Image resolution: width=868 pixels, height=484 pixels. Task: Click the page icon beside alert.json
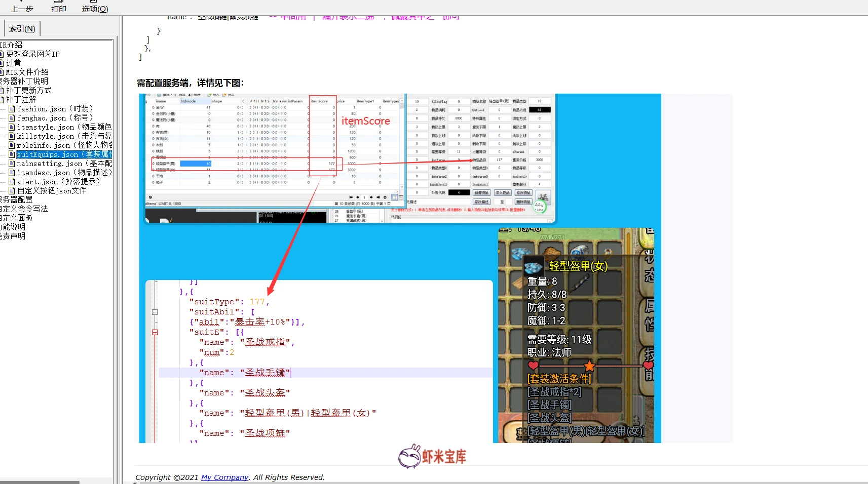(12, 182)
